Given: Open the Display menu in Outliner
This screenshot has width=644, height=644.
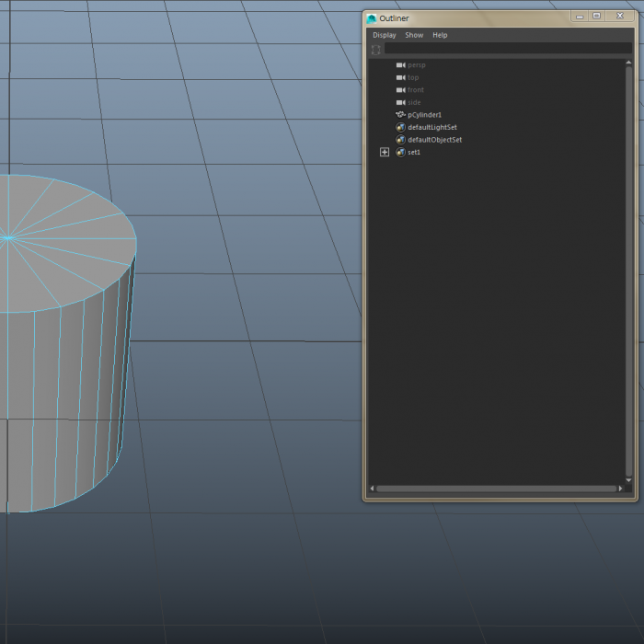Looking at the screenshot, I should click(384, 35).
